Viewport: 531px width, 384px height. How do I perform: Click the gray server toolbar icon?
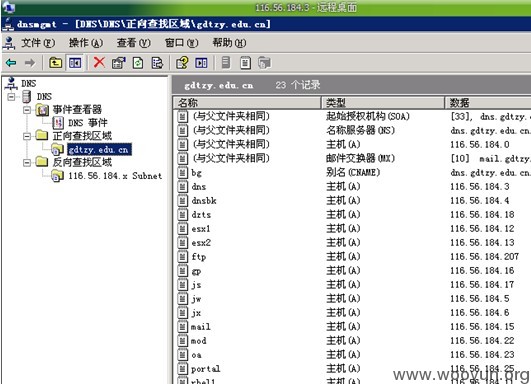coord(226,63)
